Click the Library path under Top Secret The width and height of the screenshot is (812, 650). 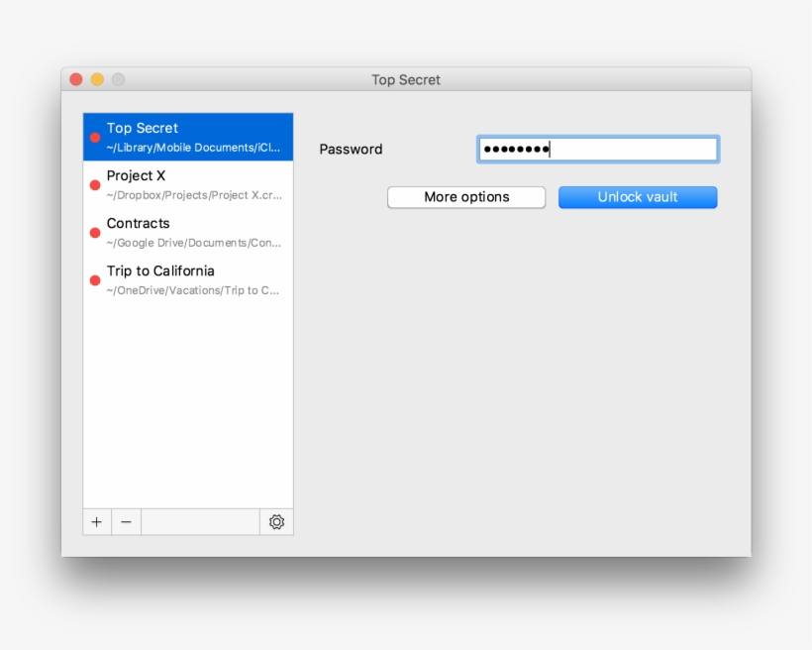[x=194, y=148]
